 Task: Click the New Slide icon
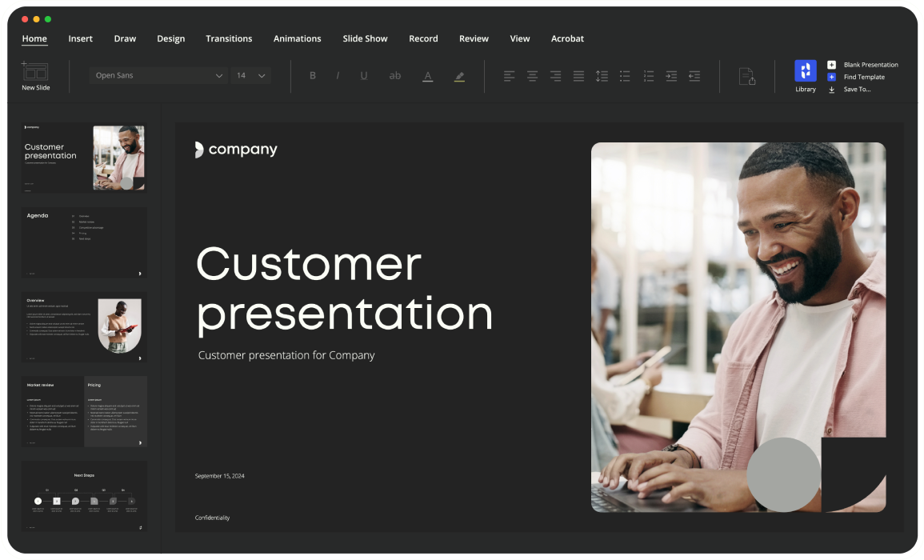(35, 71)
